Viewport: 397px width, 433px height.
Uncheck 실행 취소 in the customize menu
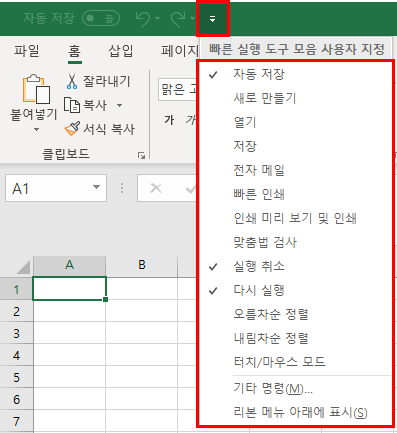click(x=295, y=266)
